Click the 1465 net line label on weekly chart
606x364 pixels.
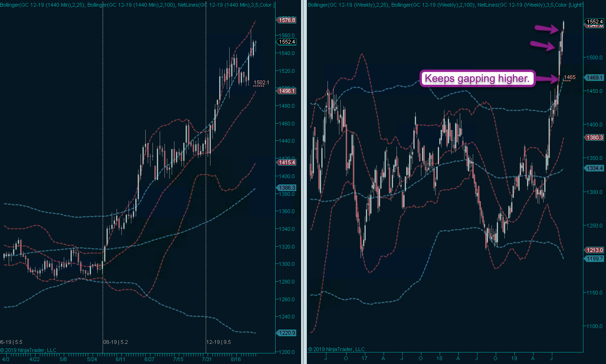tap(569, 77)
